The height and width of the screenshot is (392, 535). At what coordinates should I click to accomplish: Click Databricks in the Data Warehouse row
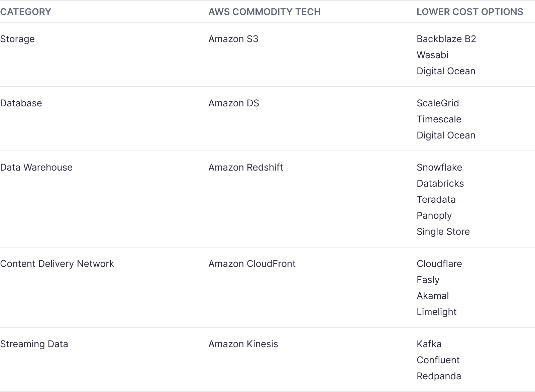coord(440,183)
